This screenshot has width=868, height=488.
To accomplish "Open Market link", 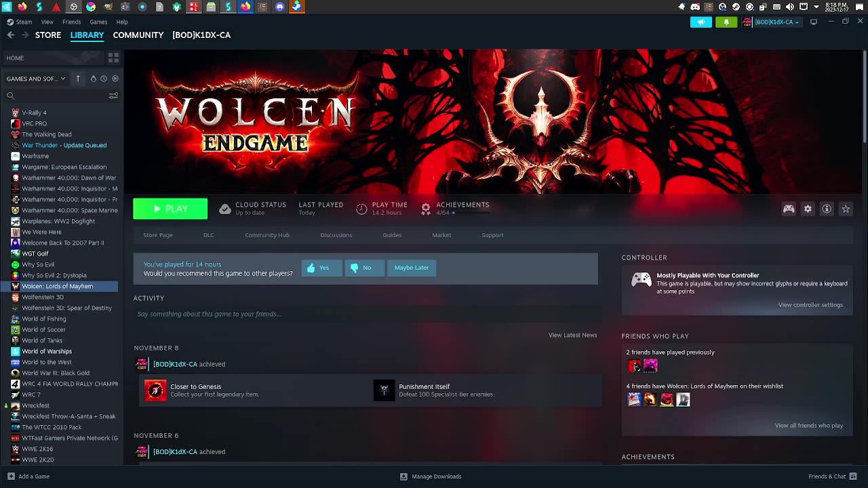I will pyautogui.click(x=441, y=235).
